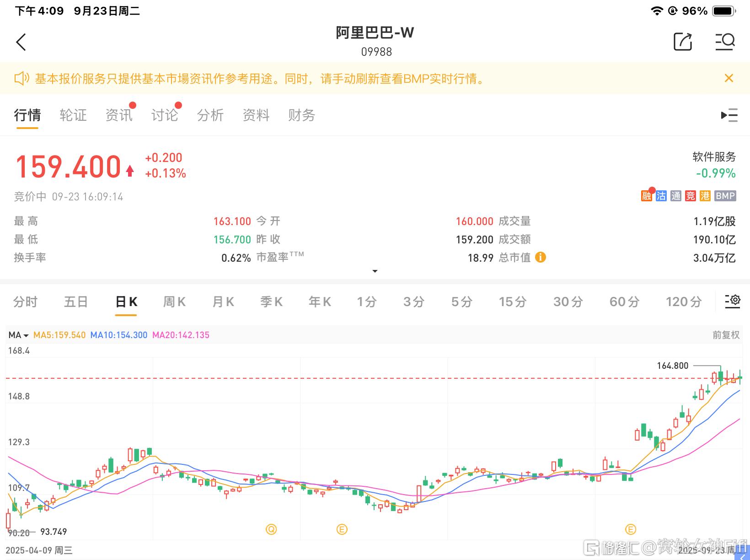Open the stock search list icon

[725, 42]
